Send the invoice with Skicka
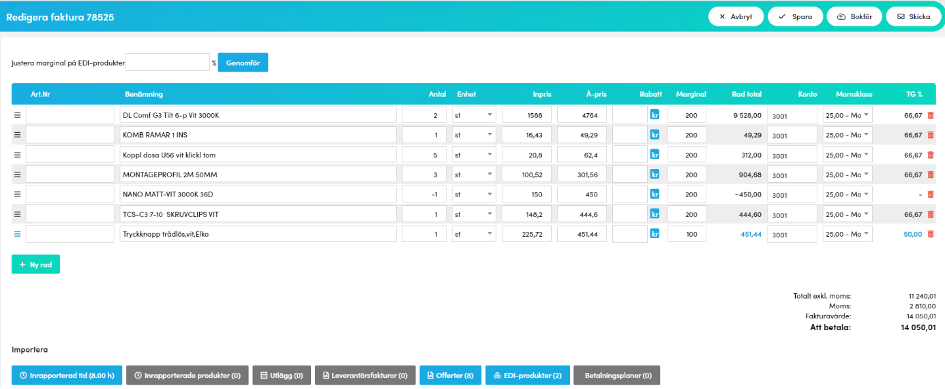The width and height of the screenshot is (945, 389). [x=914, y=17]
